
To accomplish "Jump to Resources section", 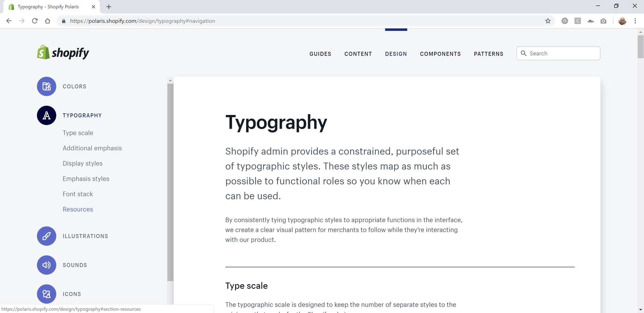I will [x=78, y=209].
